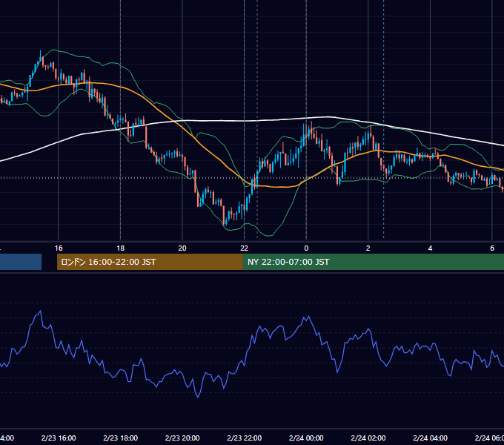Click the "2/24 00:00" date label on the lower axis
Viewport: 504px width, 445px height.
click(x=306, y=438)
